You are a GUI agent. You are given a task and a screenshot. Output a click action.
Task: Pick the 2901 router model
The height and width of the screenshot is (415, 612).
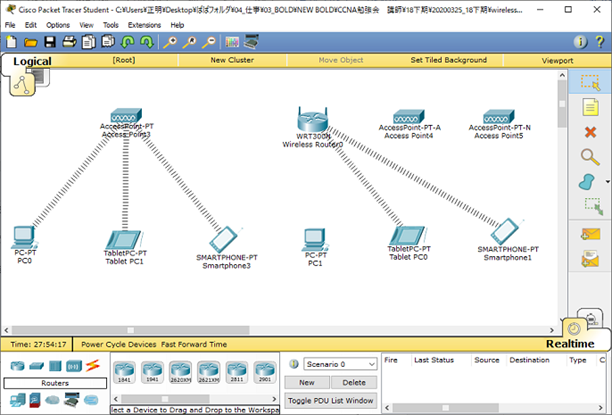[x=265, y=372]
